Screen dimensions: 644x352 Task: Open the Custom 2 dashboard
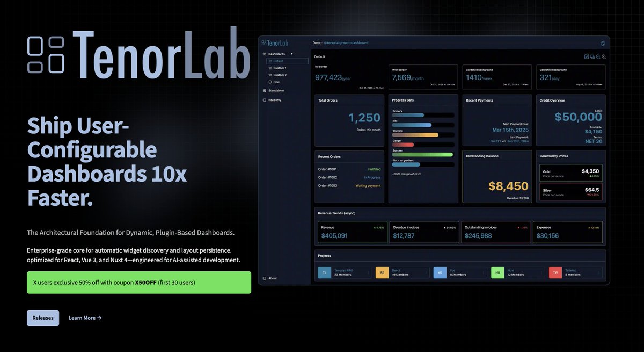[x=280, y=75]
